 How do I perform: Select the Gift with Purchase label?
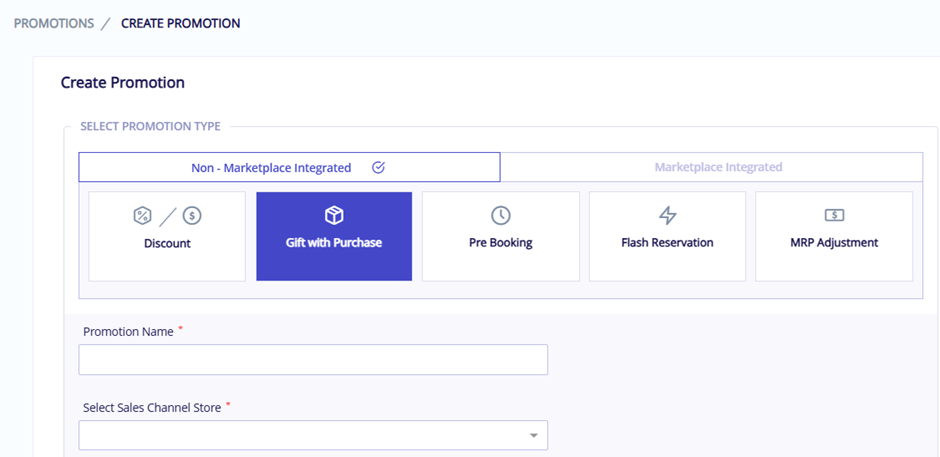pos(334,243)
